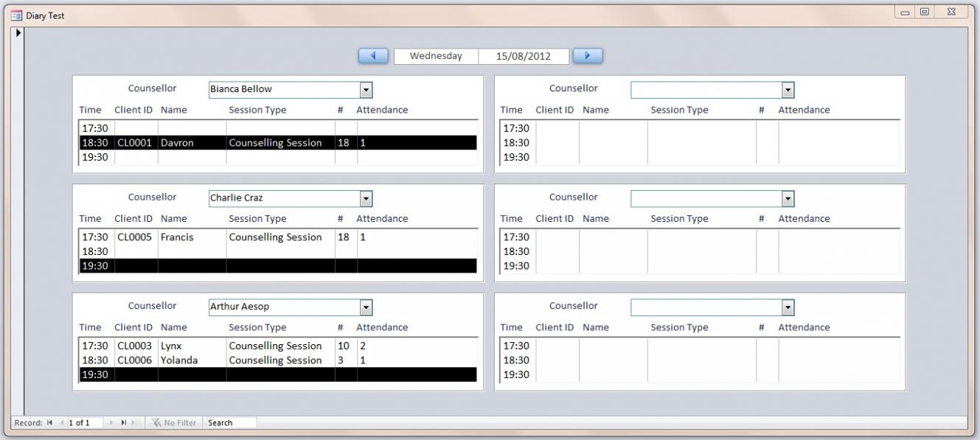Image resolution: width=980 pixels, height=440 pixels.
Task: Open the empty counsellor dropdown in bottom-right panel
Action: point(788,307)
